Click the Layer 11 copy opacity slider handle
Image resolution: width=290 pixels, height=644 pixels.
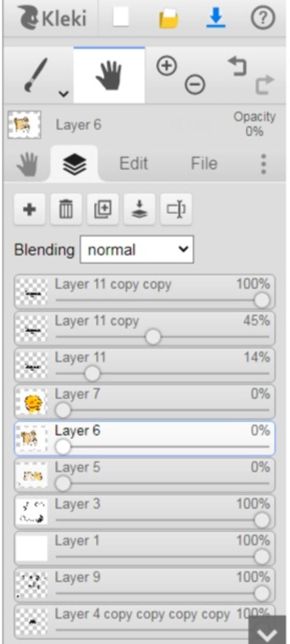153,337
